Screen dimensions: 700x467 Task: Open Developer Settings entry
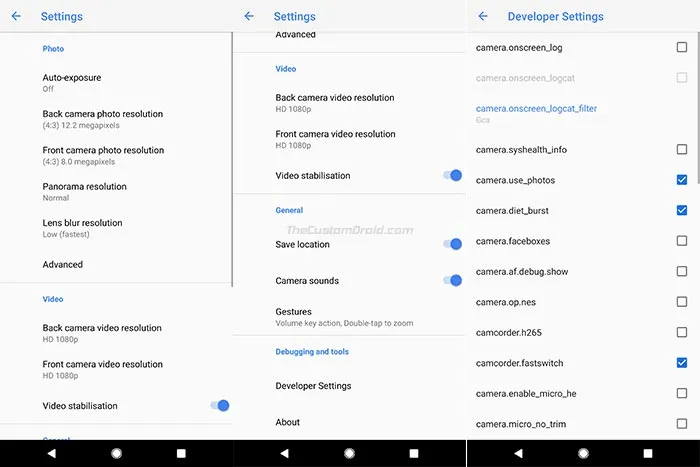click(x=349, y=386)
